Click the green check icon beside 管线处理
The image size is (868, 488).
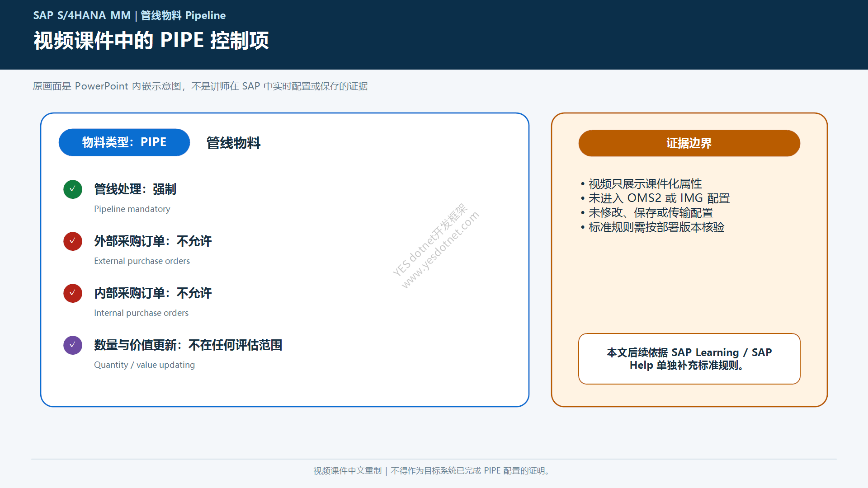pyautogui.click(x=73, y=189)
